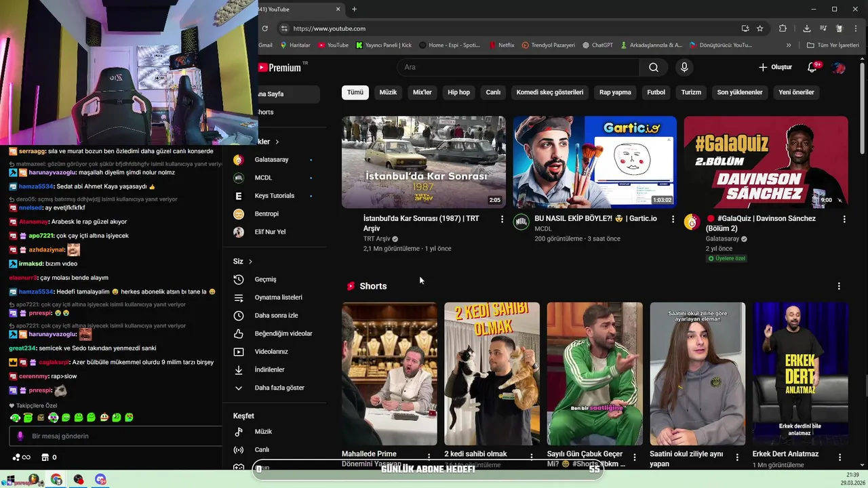Bookmark page with the star icon
The image size is (868, 488).
click(760, 28)
